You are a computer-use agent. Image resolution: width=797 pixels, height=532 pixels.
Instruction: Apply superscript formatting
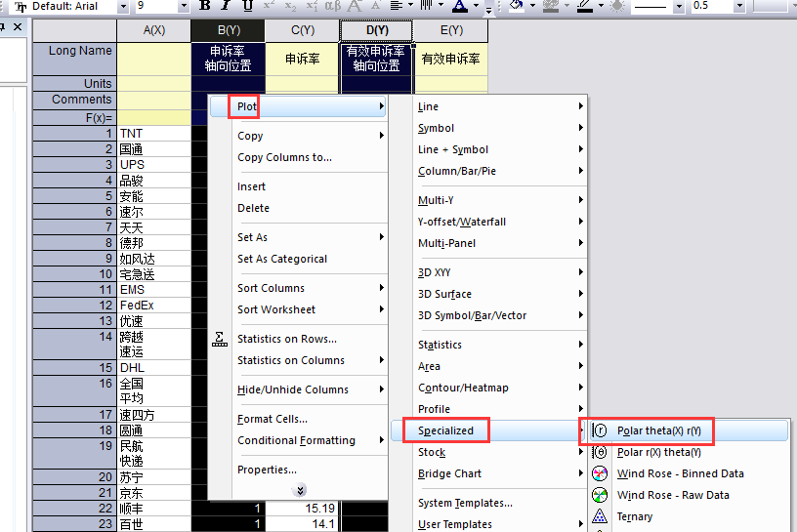click(x=269, y=6)
